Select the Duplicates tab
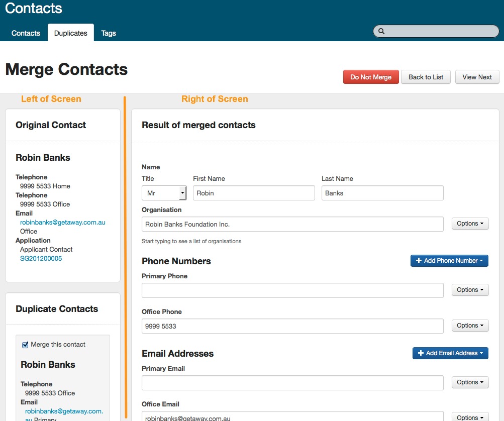The image size is (504, 421). [x=70, y=33]
